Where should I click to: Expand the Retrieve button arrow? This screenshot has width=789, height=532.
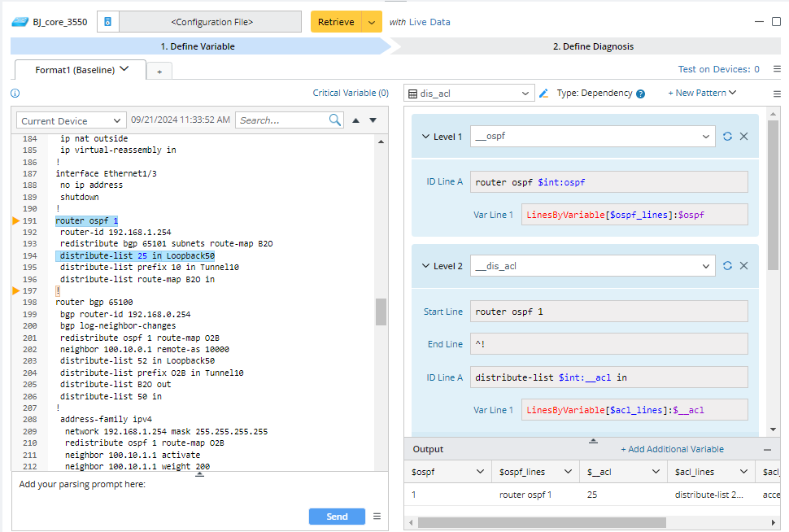372,22
